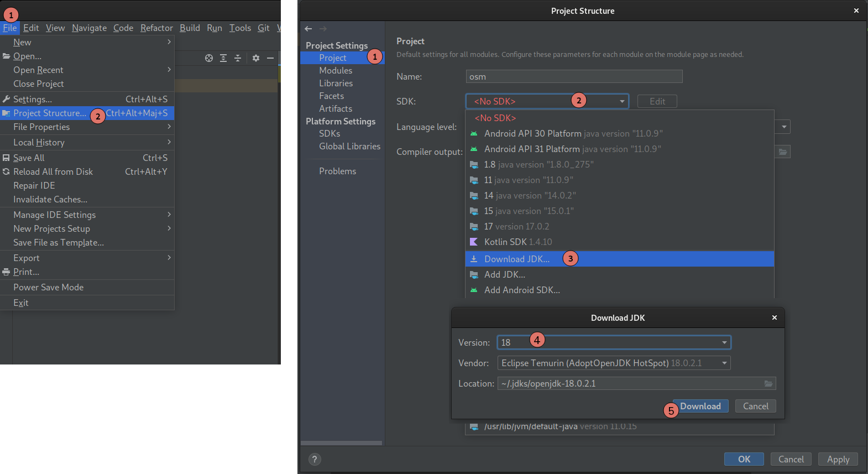The width and height of the screenshot is (868, 474).
Task: Open the View menu
Action: pos(55,28)
